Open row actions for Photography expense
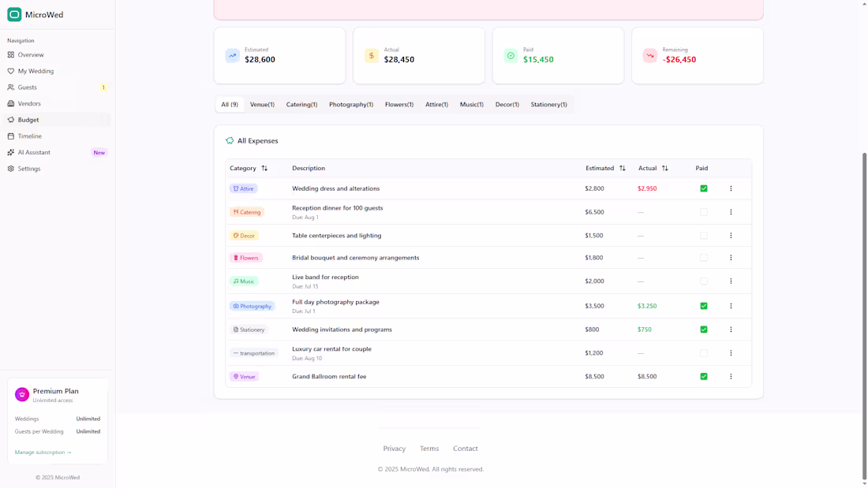Viewport: 868px width, 488px height. (x=731, y=306)
